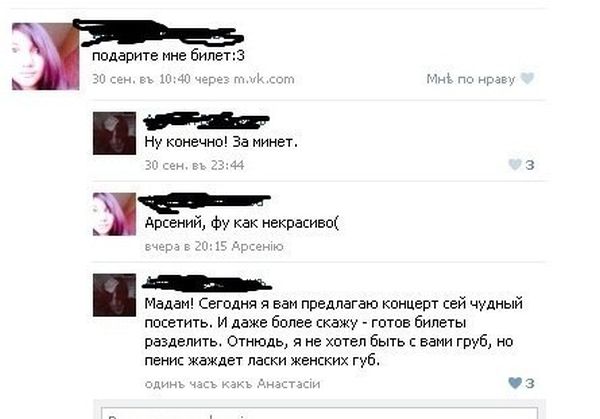Click the "Мнѣ по нраву" like link
Image resolution: width=600 pixels, height=419 pixels.
coord(471,79)
